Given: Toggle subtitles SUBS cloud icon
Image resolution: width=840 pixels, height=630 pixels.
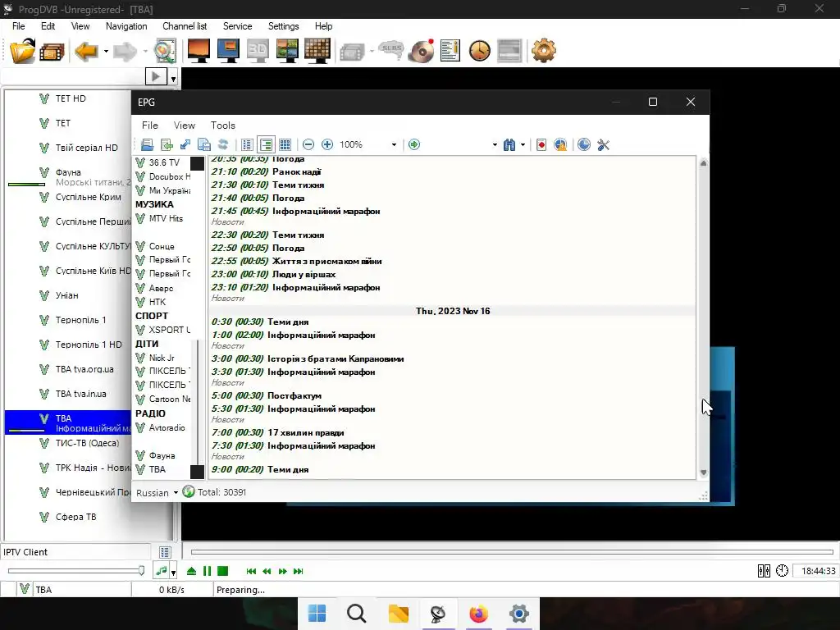Looking at the screenshot, I should tap(391, 50).
